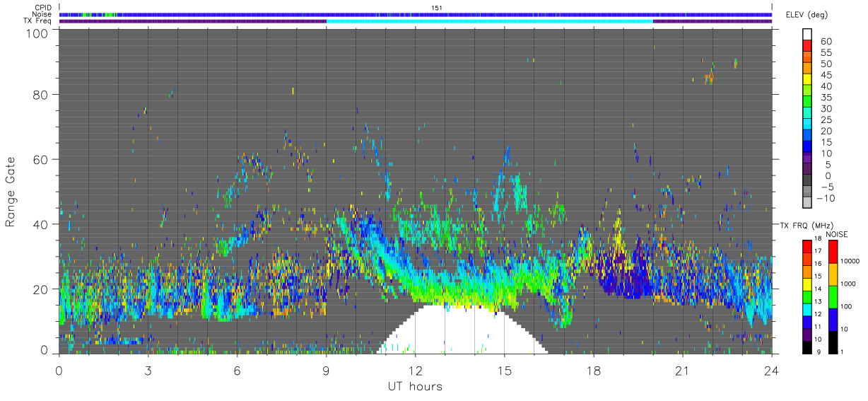Click the 100 tick on Range Gate axis
Image resolution: width=868 pixels, height=401 pixels.
[x=37, y=33]
